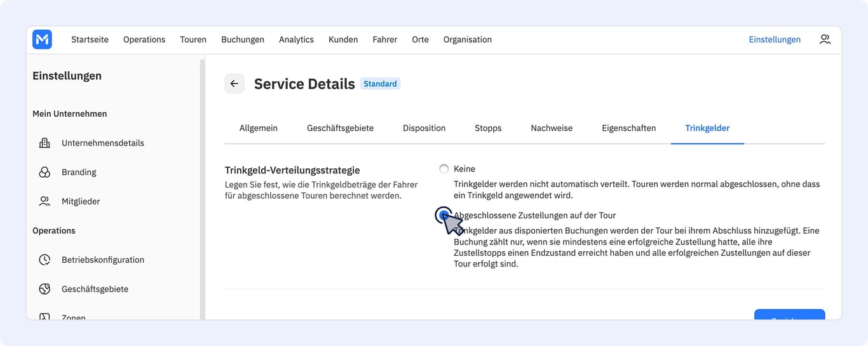Switch to the Disposition tab
This screenshot has height=346, width=868.
coord(424,128)
